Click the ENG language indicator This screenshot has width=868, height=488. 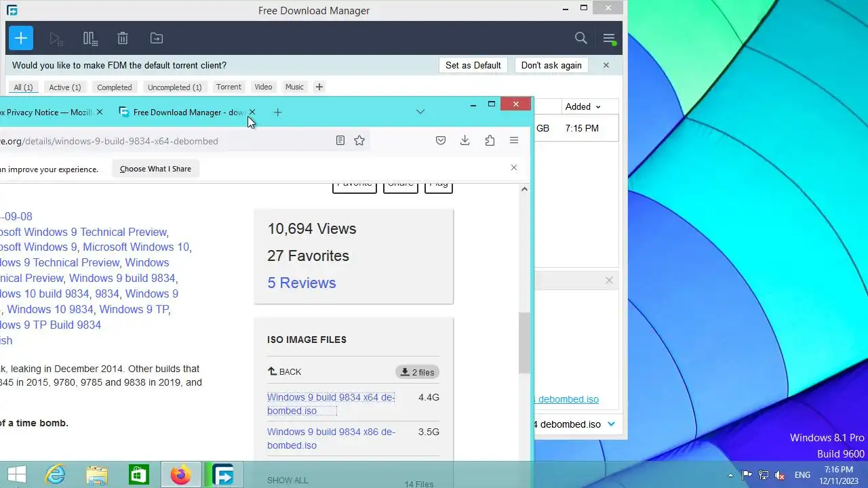(802, 475)
